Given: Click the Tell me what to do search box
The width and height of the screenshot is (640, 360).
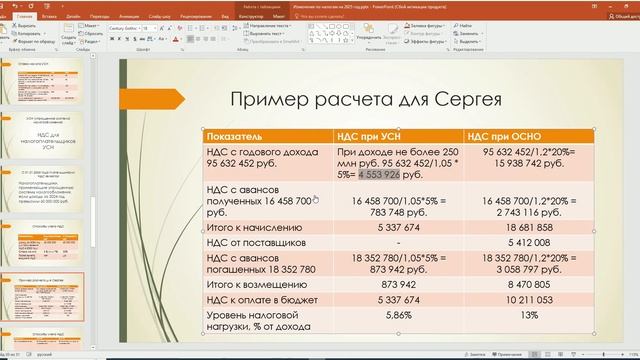Looking at the screenshot, I should pyautogui.click(x=320, y=16).
